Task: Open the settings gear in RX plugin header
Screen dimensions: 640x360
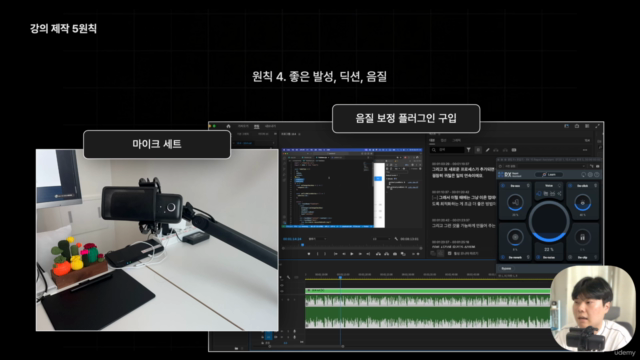Action: 590,175
